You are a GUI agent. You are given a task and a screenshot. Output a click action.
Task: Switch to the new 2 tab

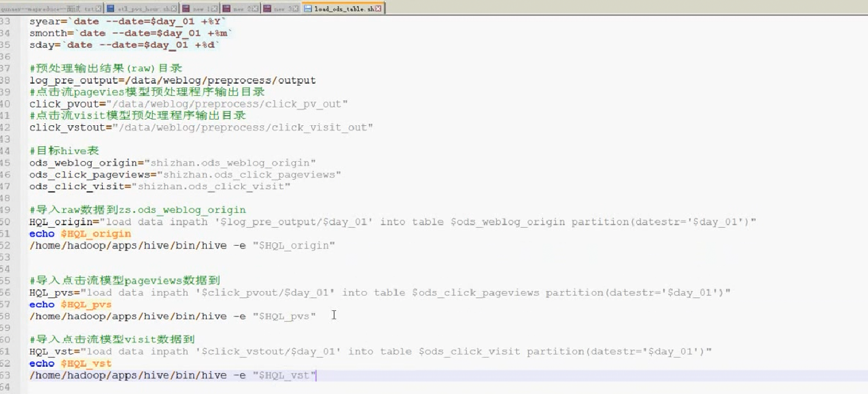coord(241,9)
